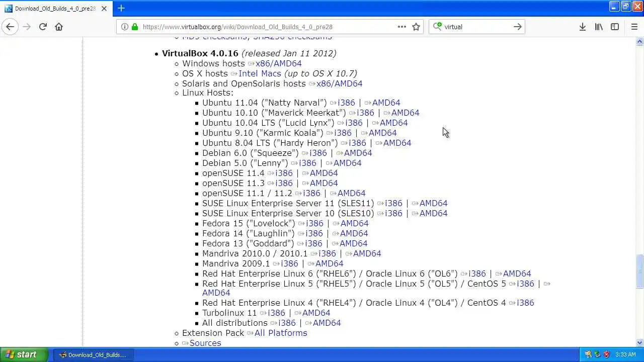
Task: Click the scrollbar up arrow
Action: (639, 42)
